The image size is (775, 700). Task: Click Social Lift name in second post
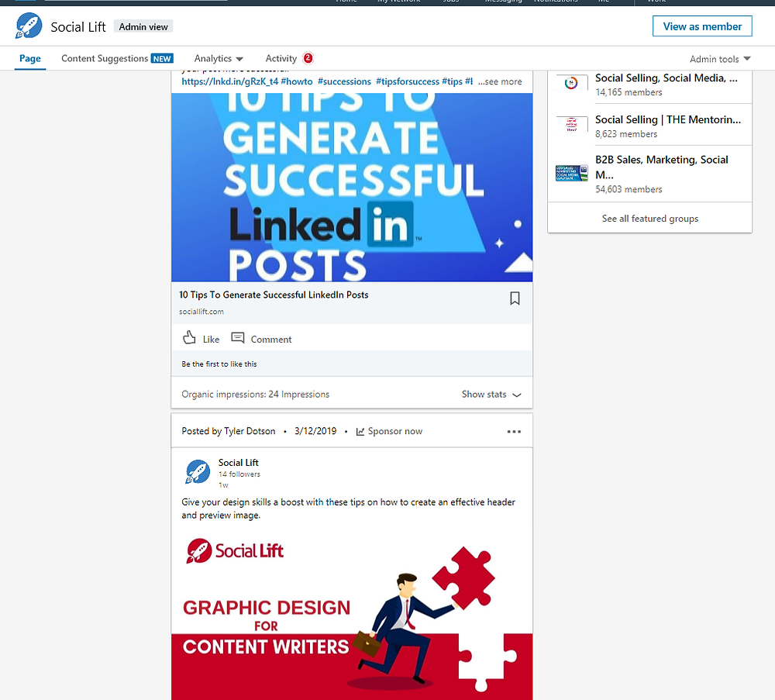(x=238, y=462)
